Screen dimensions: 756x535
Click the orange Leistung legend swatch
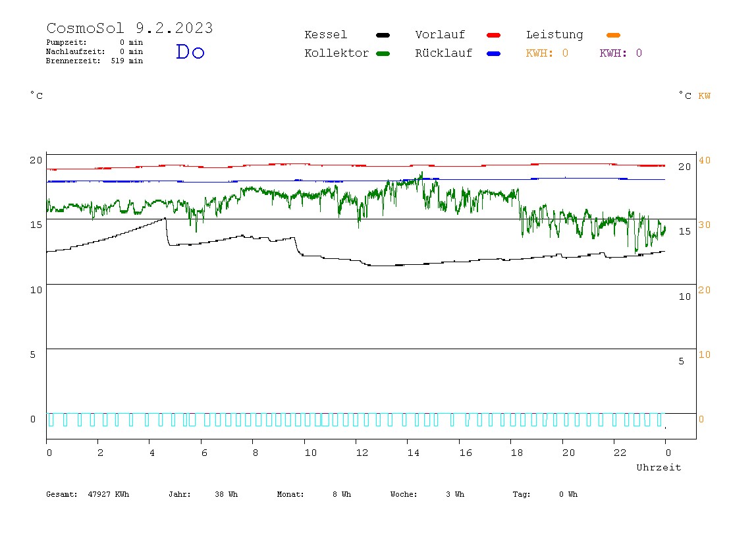(x=613, y=35)
